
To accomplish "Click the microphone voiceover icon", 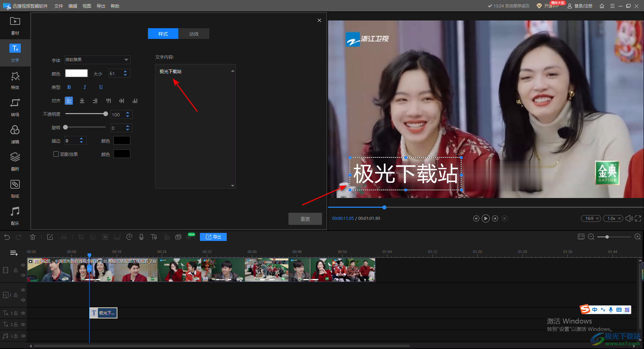I will 141,237.
